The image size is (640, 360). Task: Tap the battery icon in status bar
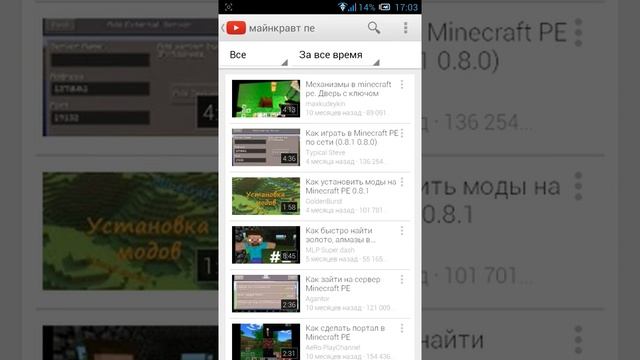coord(384,7)
